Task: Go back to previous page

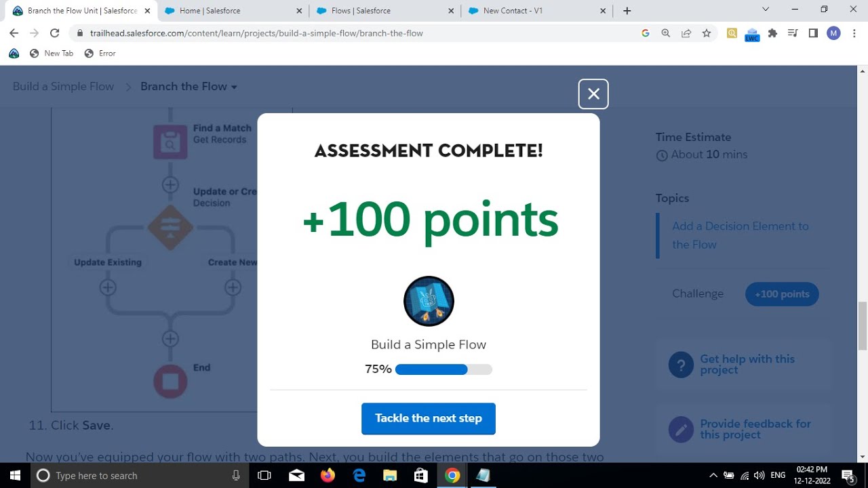Action: [x=14, y=33]
